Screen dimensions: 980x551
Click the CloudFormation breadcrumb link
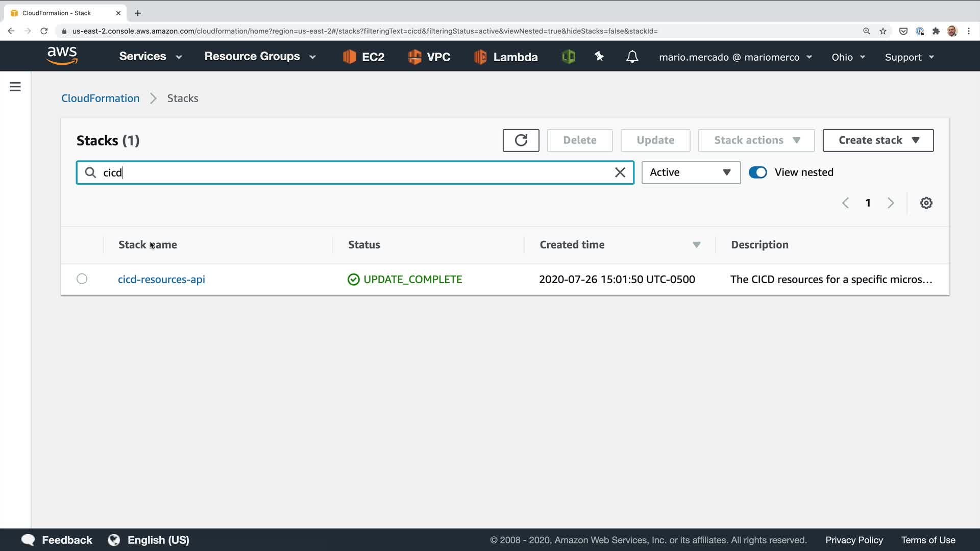[x=100, y=98]
